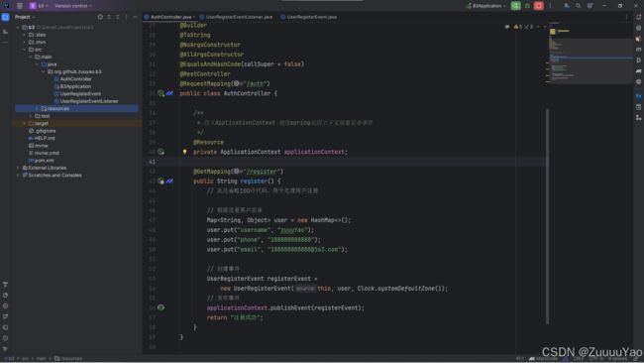Click the "/auth" mapping link in code

pyautogui.click(x=256, y=84)
